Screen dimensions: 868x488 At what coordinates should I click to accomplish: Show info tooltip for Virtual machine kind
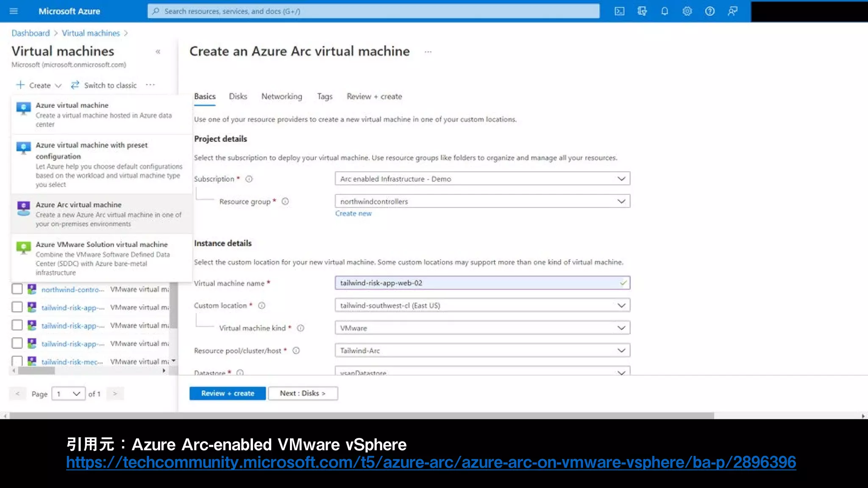click(300, 328)
